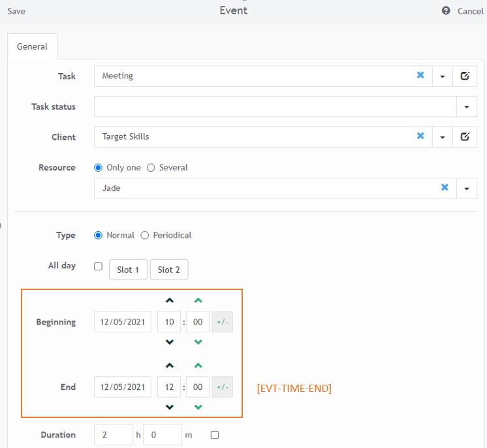Select the Several resource option
The height and width of the screenshot is (448, 487).
pos(151,168)
